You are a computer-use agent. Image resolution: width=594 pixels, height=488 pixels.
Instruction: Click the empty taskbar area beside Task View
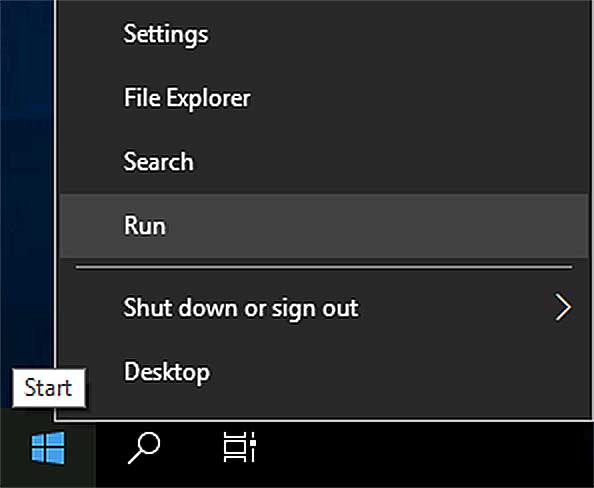point(424,455)
